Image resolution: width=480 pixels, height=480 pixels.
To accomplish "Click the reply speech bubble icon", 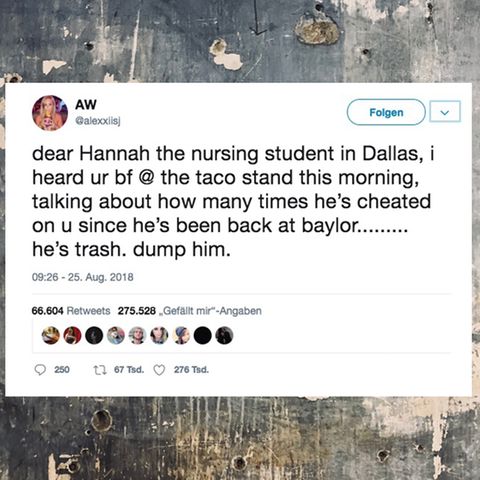I will point(40,370).
